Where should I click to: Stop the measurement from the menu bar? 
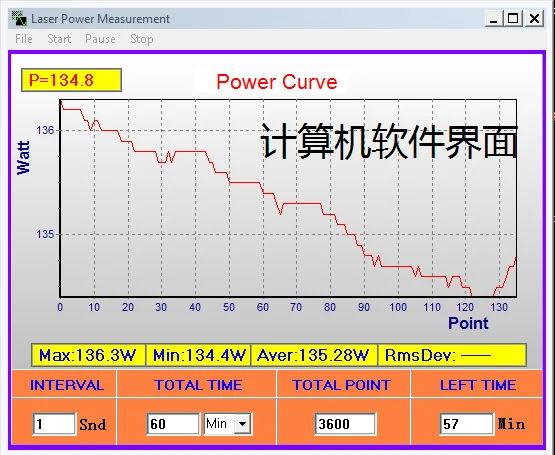point(142,39)
